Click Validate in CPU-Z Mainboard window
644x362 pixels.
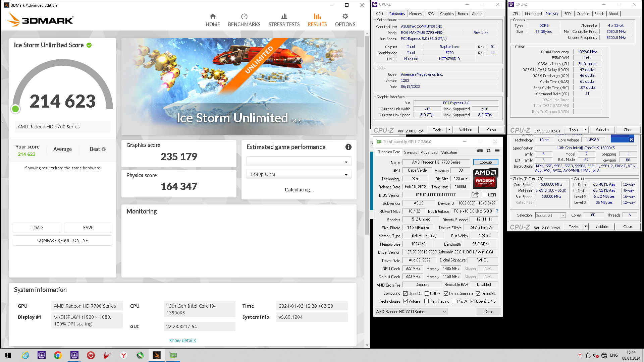coord(466,130)
